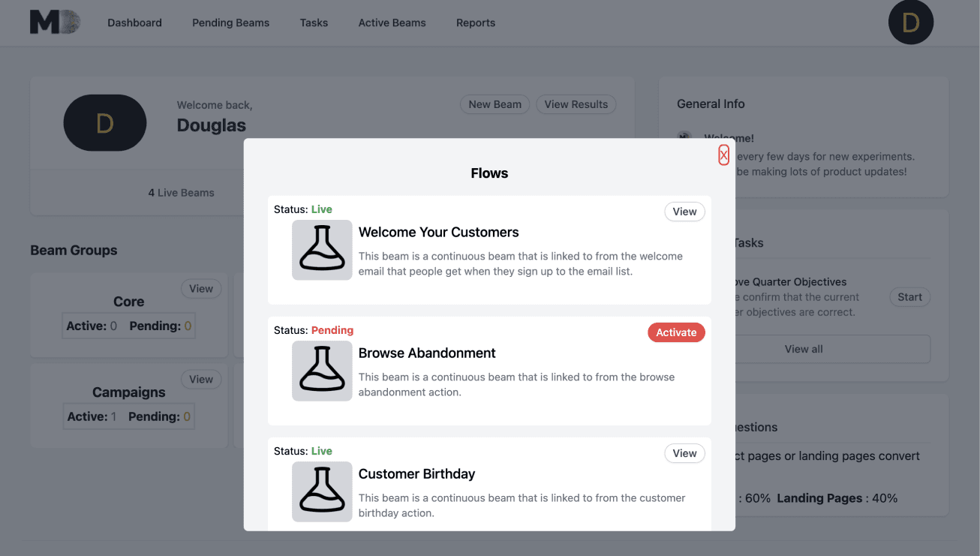Viewport: 980px width, 556px height.
Task: View the Campaigns beam group
Action: pyautogui.click(x=201, y=380)
